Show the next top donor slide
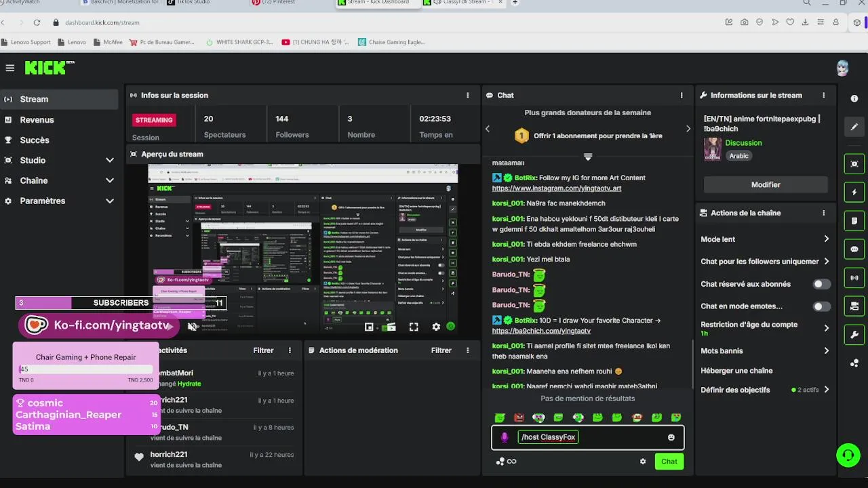 688,129
